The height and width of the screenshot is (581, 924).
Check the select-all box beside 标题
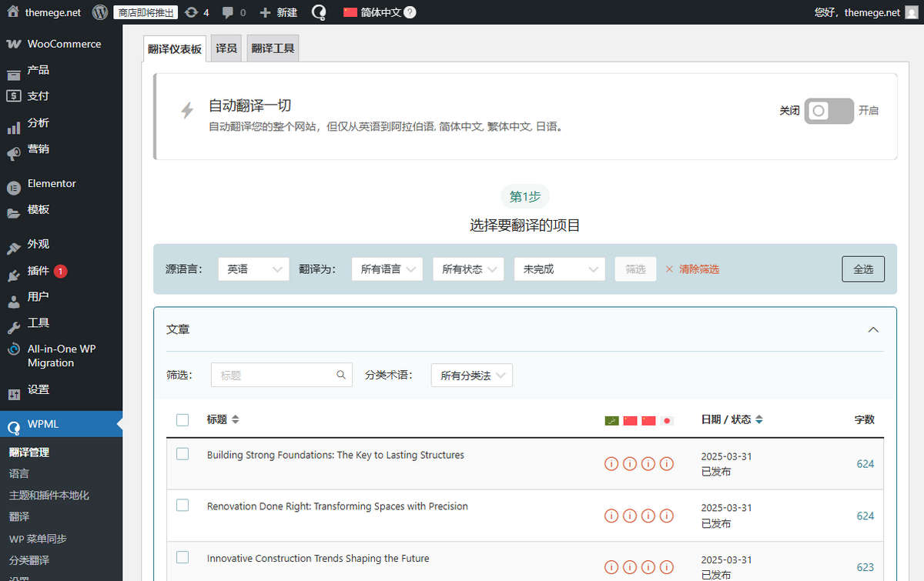[182, 420]
